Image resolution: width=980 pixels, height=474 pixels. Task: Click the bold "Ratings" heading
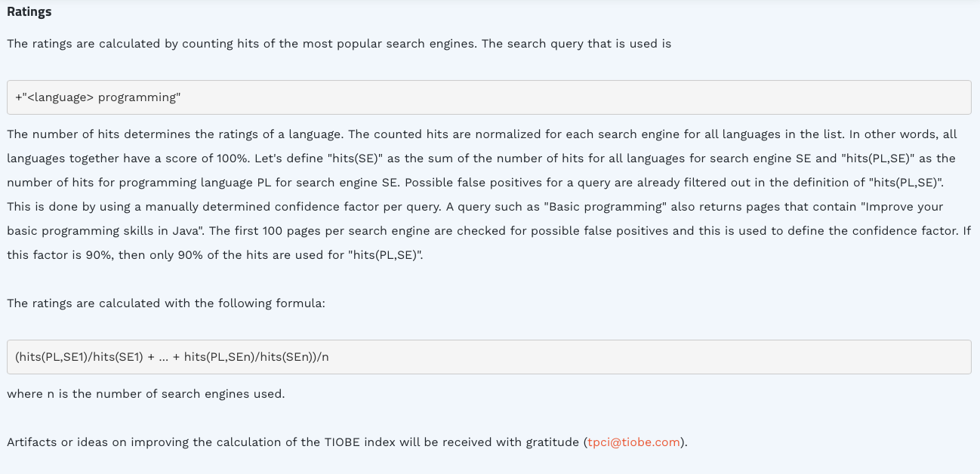pos(29,12)
